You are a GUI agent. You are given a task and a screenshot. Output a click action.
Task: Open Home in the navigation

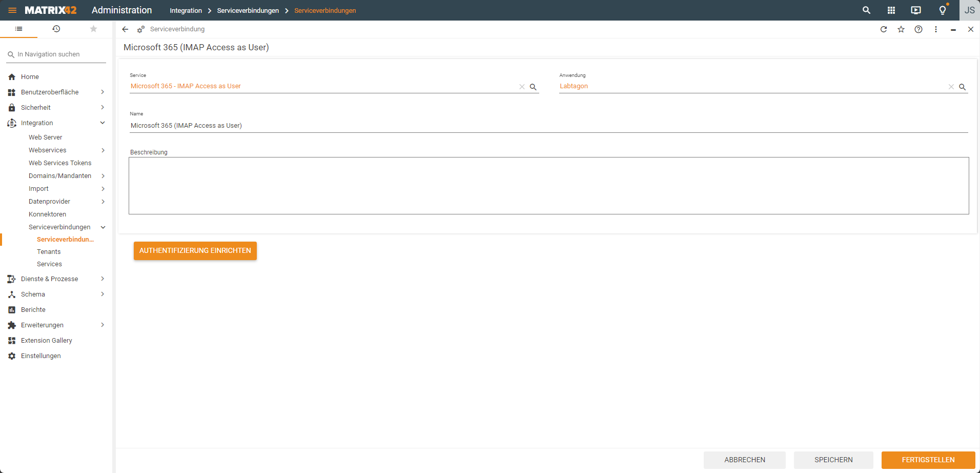[x=30, y=77]
